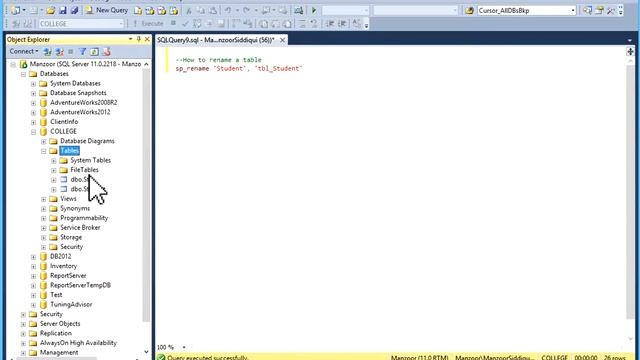Click the Analysis Services DMX Query icon
Screen dimensions: 640x360
pyautogui.click(x=162, y=11)
